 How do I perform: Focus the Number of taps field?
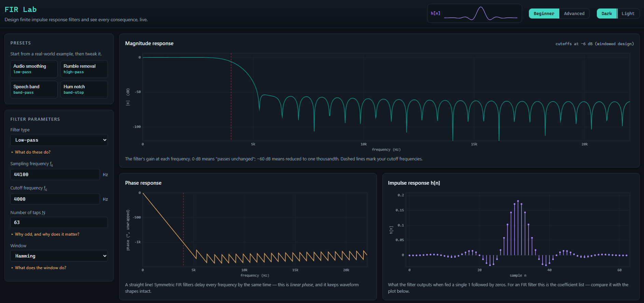coord(59,223)
